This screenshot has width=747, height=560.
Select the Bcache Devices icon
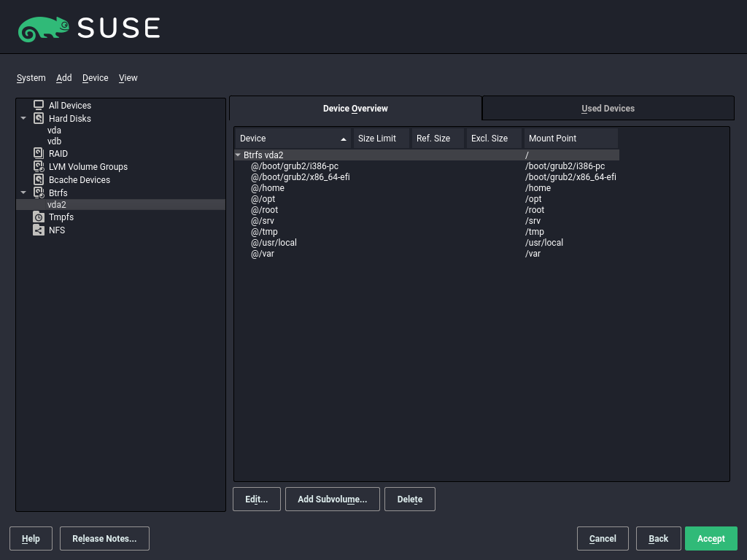38,179
